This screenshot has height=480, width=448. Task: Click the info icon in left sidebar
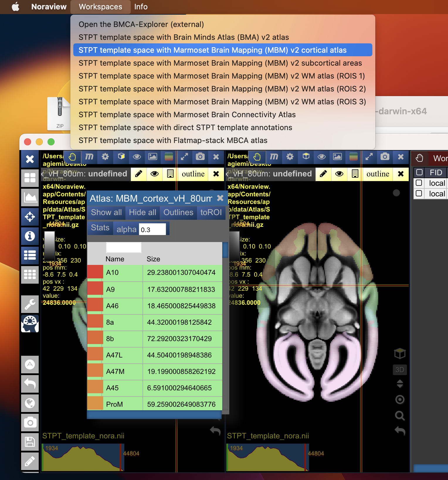[30, 236]
